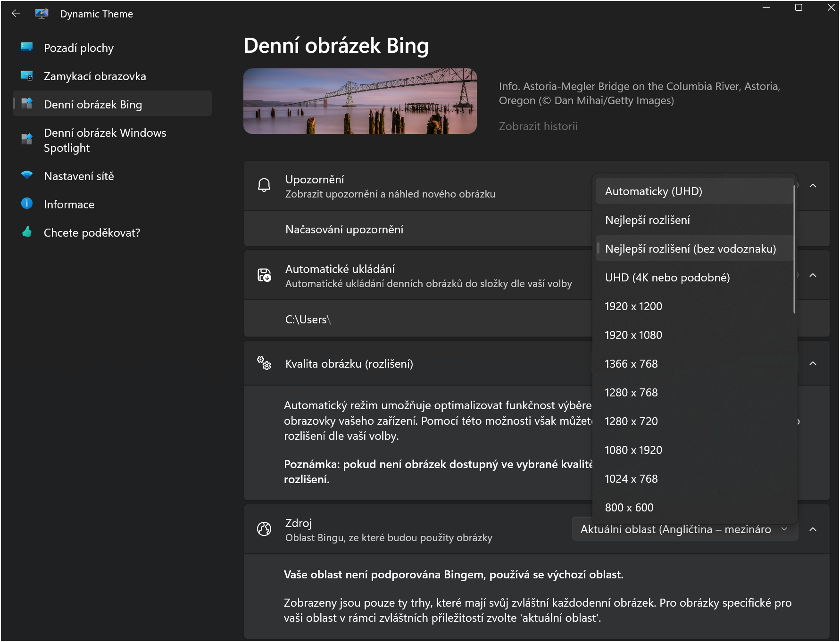Click the thumbs-up Chcete poděkovat icon
Image resolution: width=840 pixels, height=642 pixels.
[x=27, y=231]
